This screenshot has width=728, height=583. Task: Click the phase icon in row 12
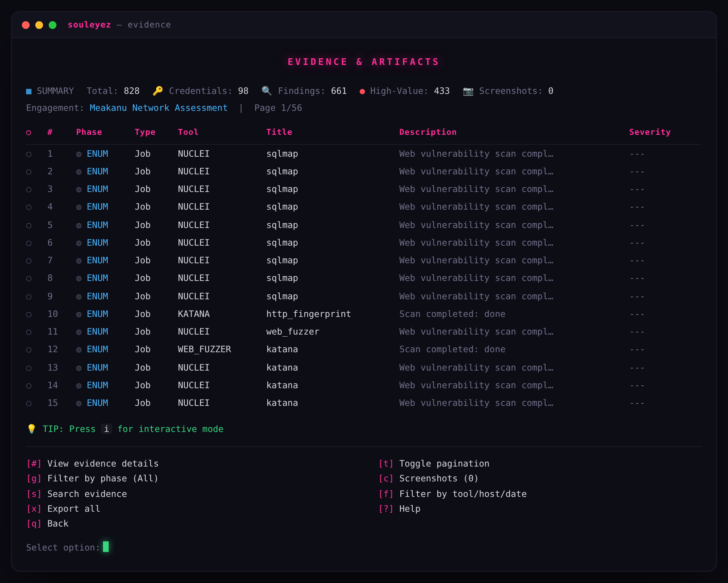pos(79,350)
